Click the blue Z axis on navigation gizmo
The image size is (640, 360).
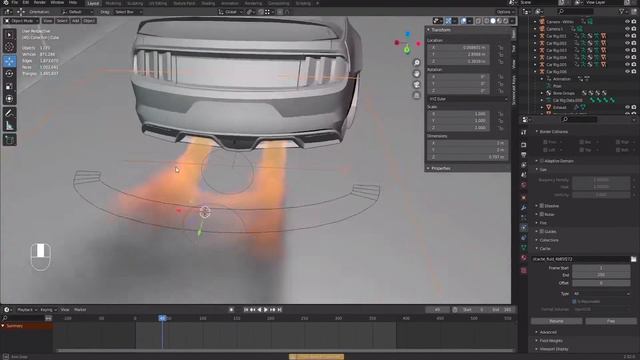point(407,34)
